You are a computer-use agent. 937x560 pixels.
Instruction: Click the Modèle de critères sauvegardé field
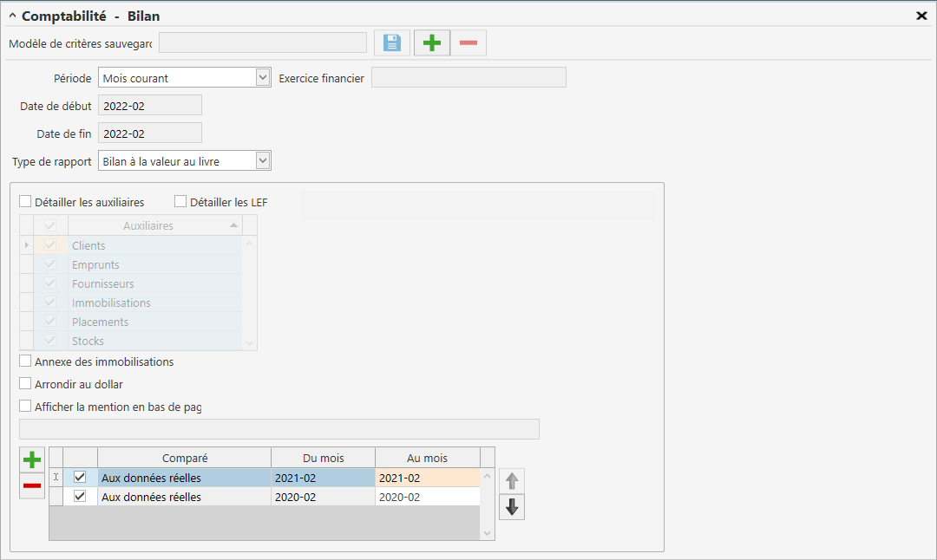(263, 43)
